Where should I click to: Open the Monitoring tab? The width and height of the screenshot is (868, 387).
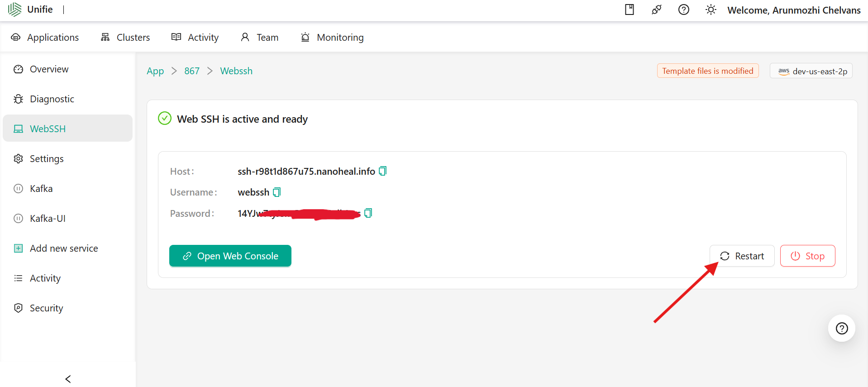tap(332, 37)
